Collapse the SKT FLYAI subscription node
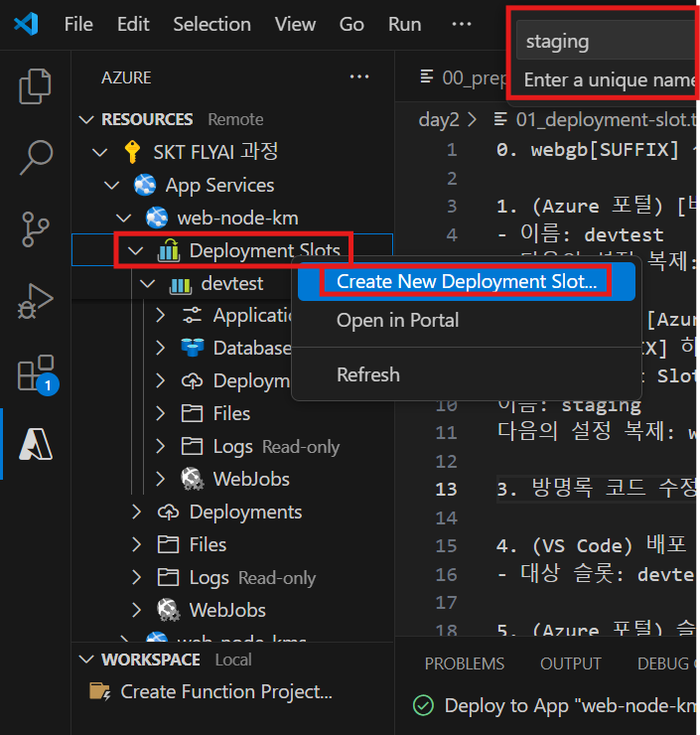 100,152
